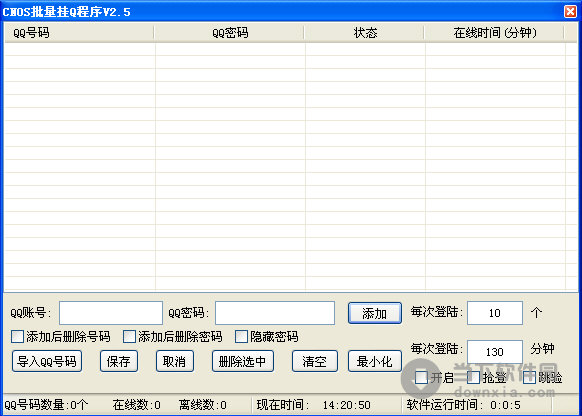
Task: Click status text 在线数:0
Action: point(137,404)
